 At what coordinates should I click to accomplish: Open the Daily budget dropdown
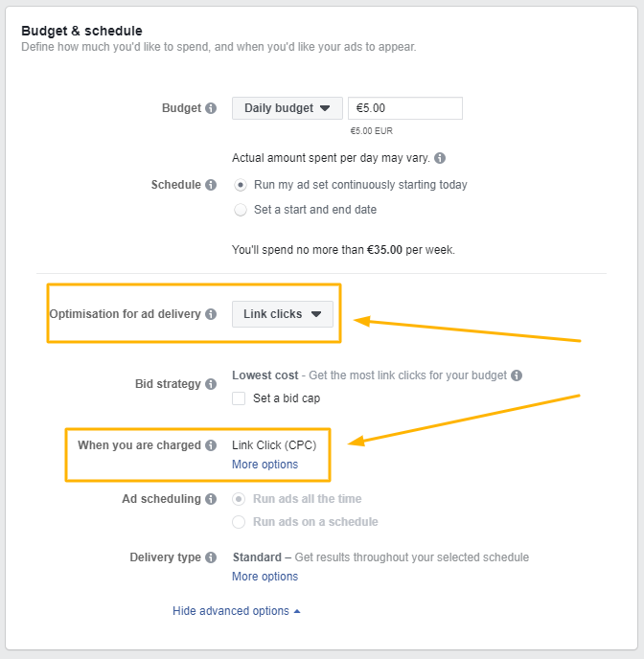click(x=287, y=108)
